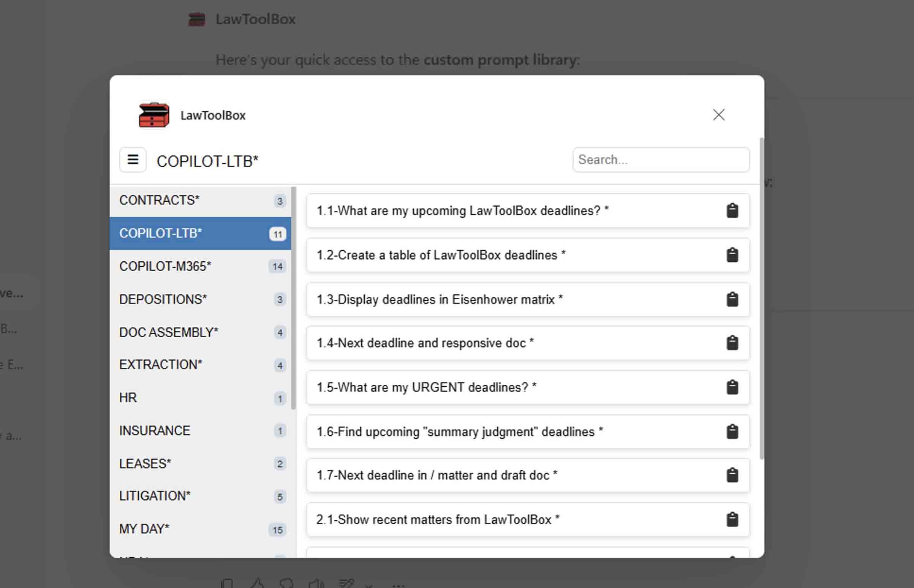
Task: Copy prompt 1.1 upcoming deadlines clipboard icon
Action: 732,210
